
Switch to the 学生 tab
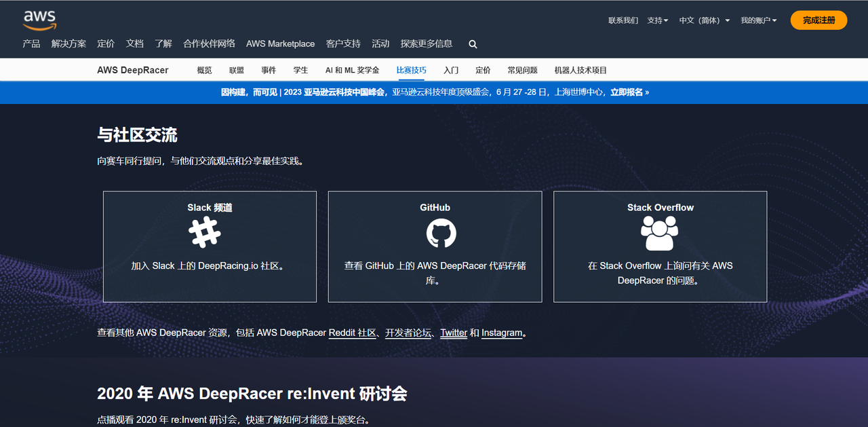[301, 70]
